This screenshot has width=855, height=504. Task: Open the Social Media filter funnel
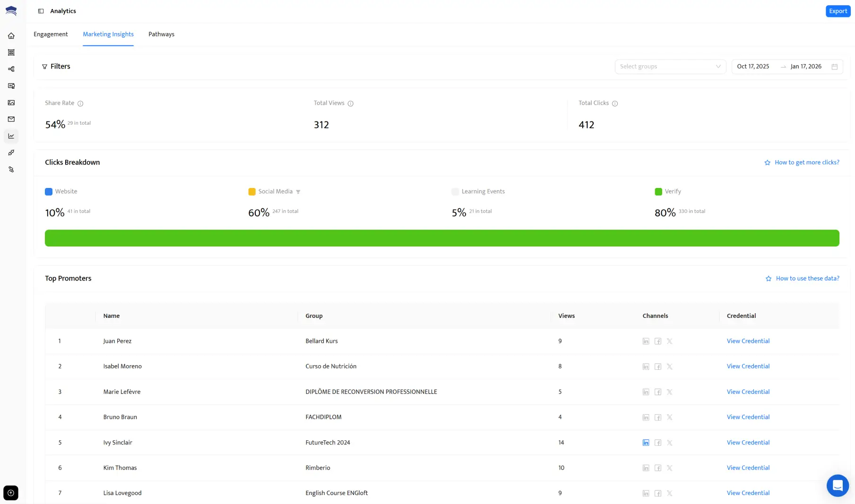click(298, 192)
